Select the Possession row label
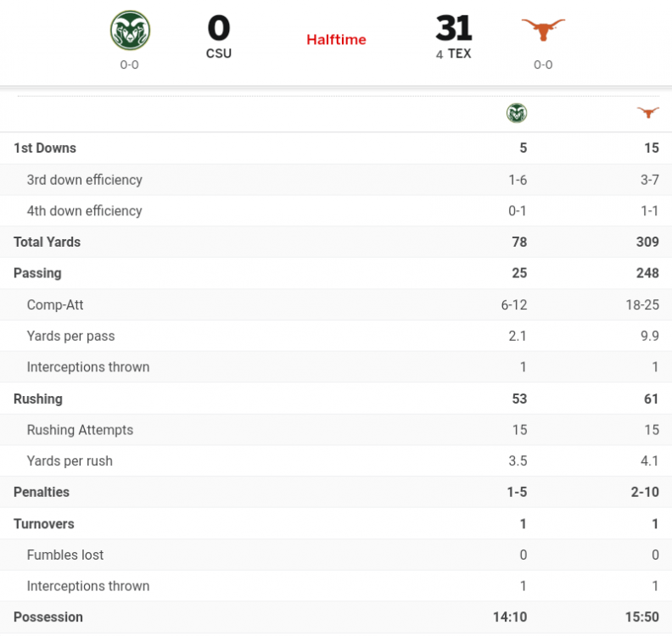 coord(48,617)
